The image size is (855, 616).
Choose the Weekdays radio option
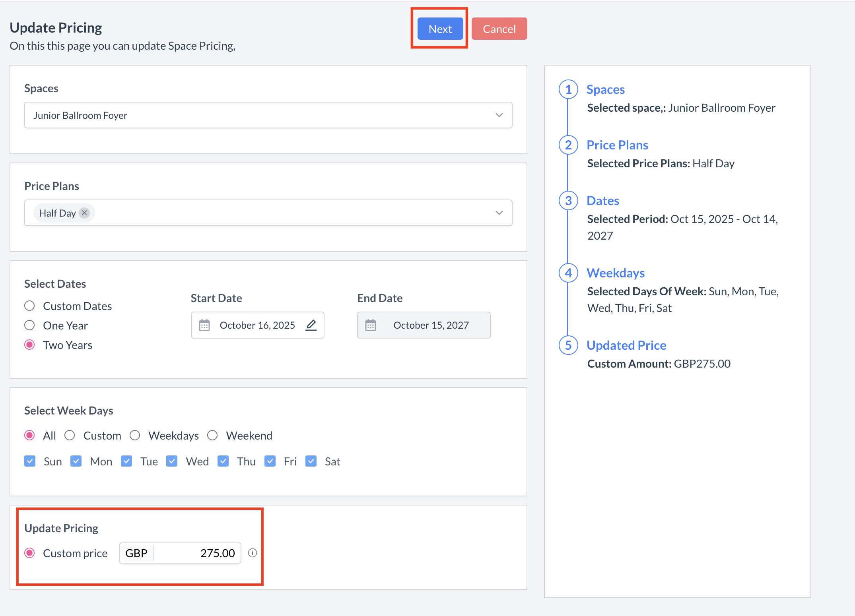[x=135, y=436]
